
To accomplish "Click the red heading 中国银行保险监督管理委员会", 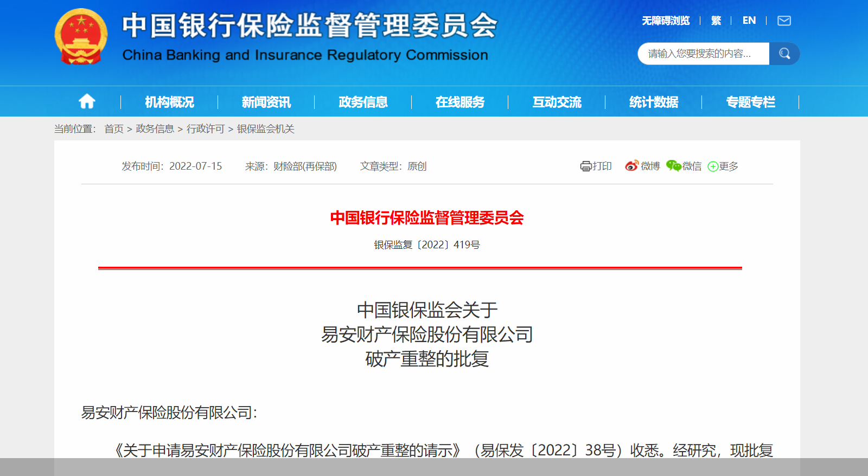I will tap(427, 218).
